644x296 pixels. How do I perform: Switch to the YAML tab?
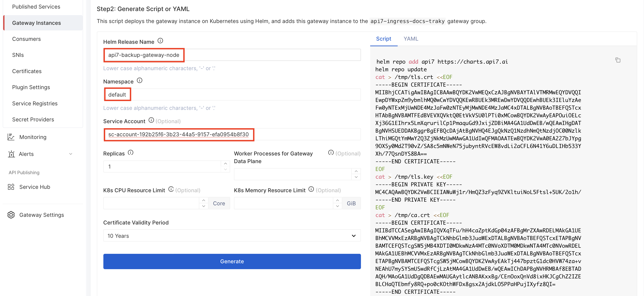click(410, 39)
